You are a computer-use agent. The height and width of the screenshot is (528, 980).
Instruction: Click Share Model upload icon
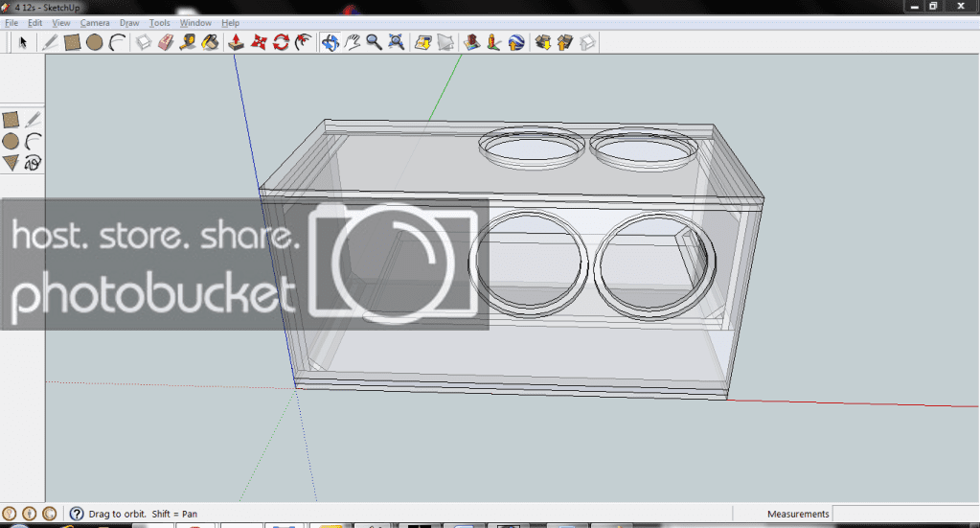point(565,42)
